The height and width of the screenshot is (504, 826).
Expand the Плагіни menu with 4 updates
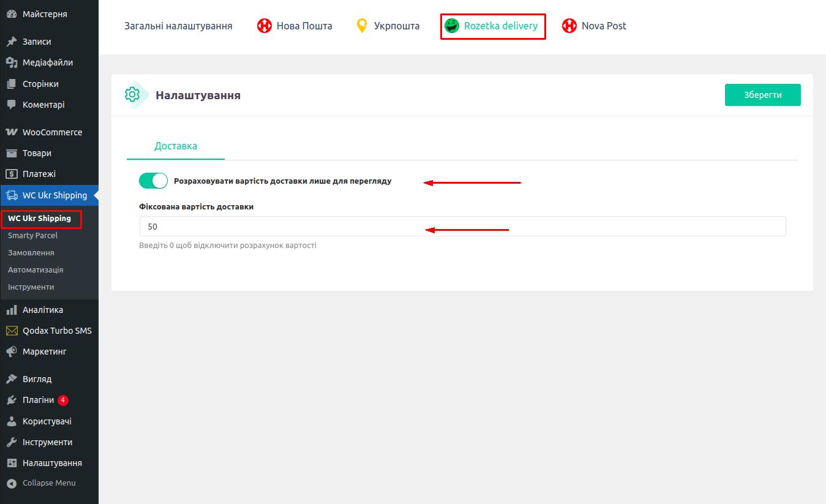(x=38, y=400)
